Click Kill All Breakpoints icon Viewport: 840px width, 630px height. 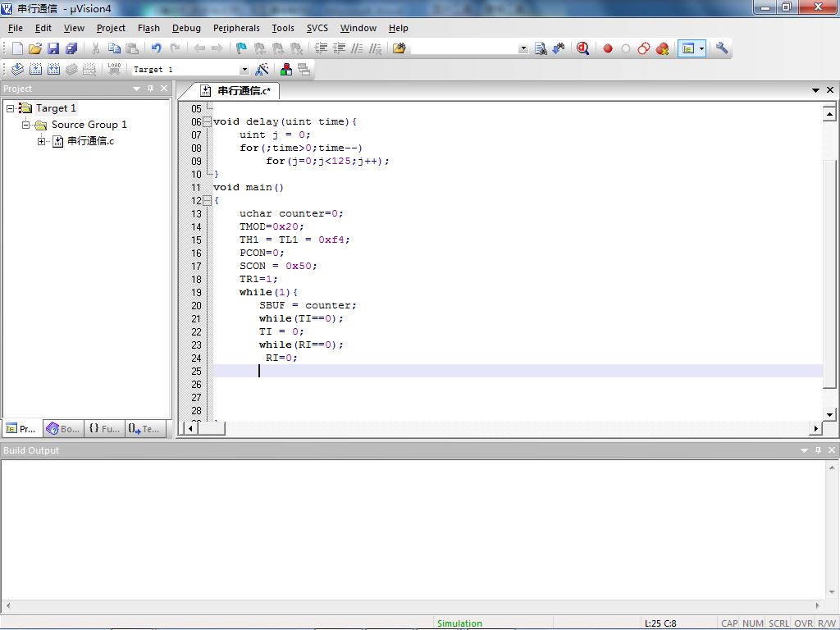pyautogui.click(x=662, y=48)
